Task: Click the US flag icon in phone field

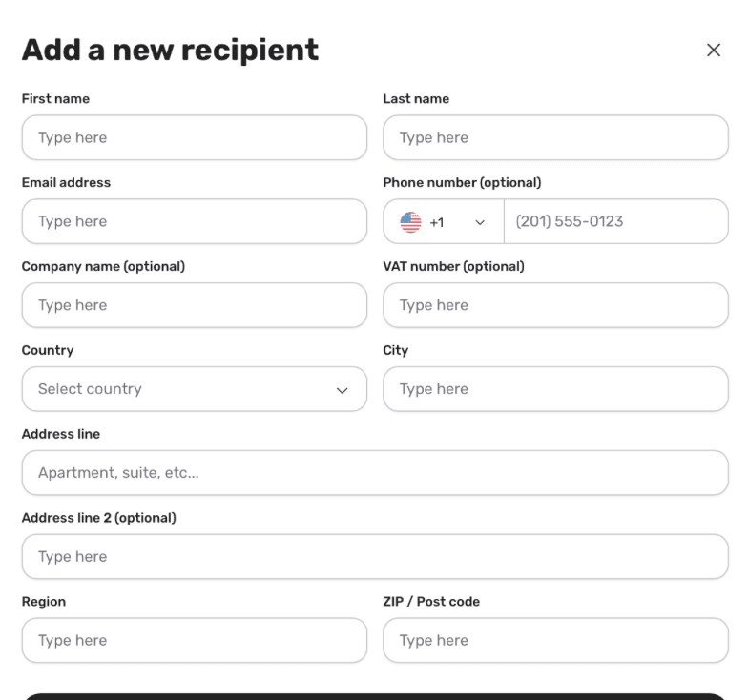Action: [x=410, y=222]
